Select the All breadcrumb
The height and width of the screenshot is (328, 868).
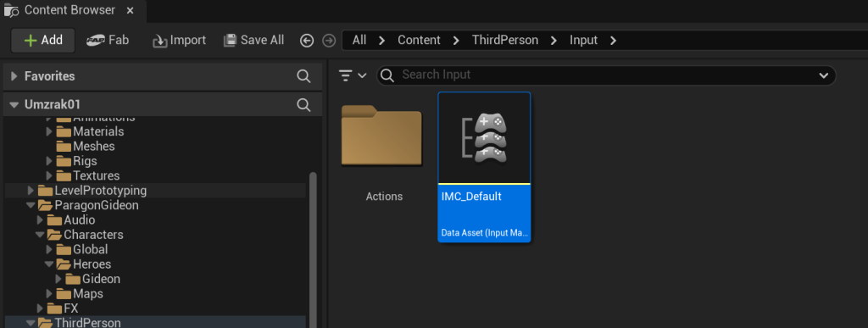click(359, 41)
